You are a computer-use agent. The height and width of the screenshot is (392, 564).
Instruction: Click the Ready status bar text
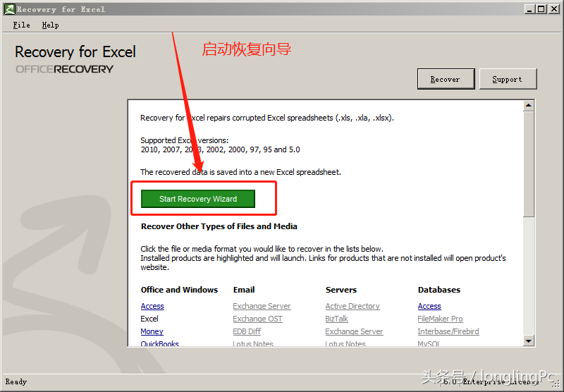[x=16, y=381]
